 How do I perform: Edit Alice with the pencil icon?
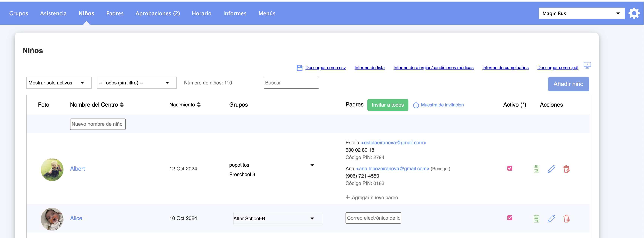[551, 219]
